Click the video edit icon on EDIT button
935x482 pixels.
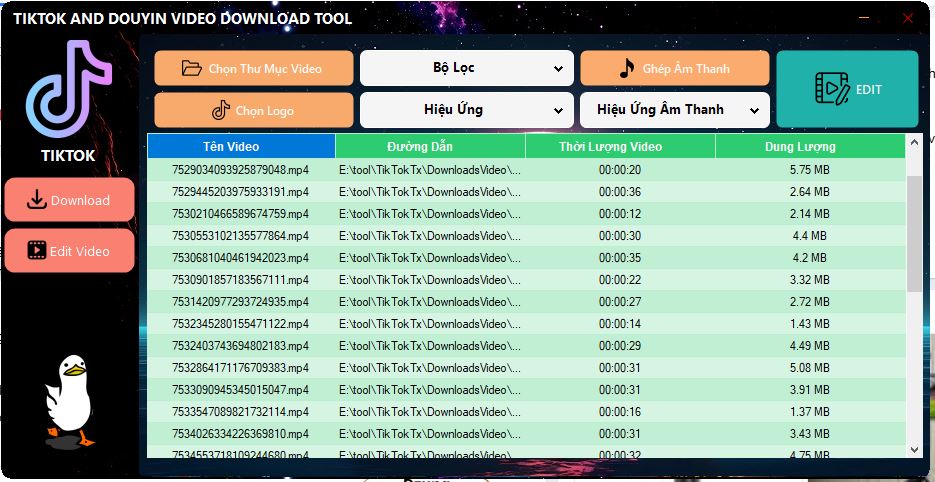(x=831, y=89)
